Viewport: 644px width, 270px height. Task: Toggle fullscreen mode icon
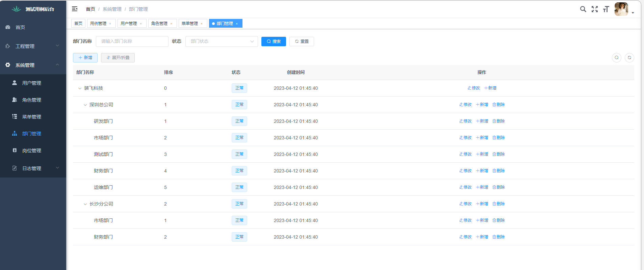[x=594, y=9]
